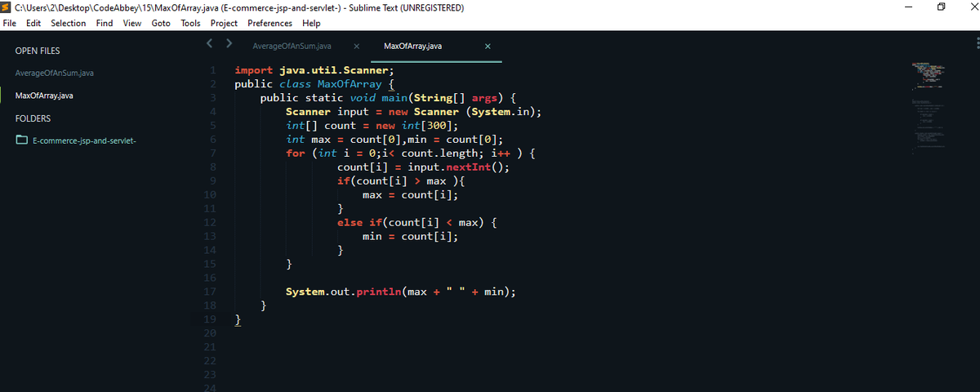980x392 pixels.
Task: Click the OPEN FILES sidebar heading
Action: (38, 51)
